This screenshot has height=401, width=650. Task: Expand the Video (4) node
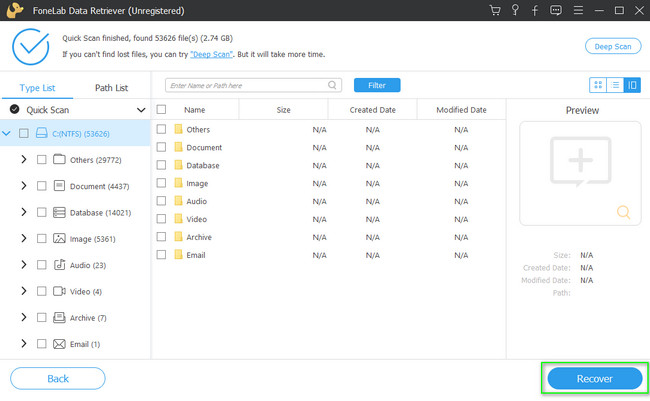coord(24,291)
